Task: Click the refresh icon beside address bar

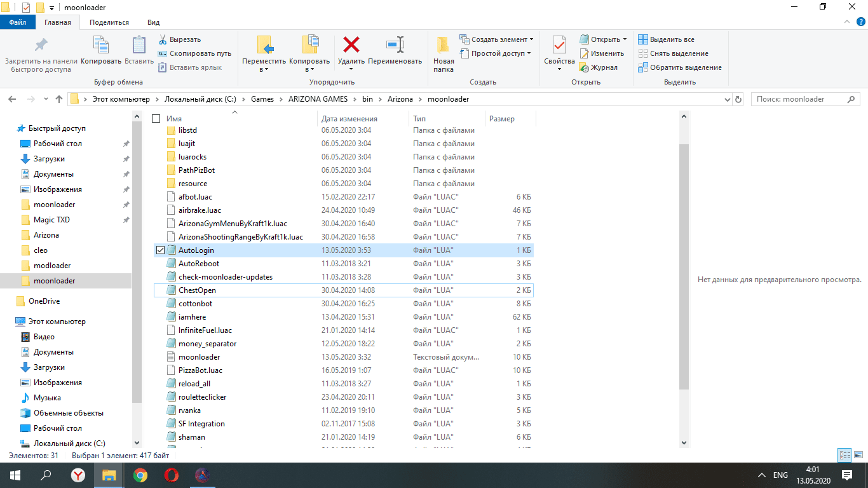Action: pos(738,99)
